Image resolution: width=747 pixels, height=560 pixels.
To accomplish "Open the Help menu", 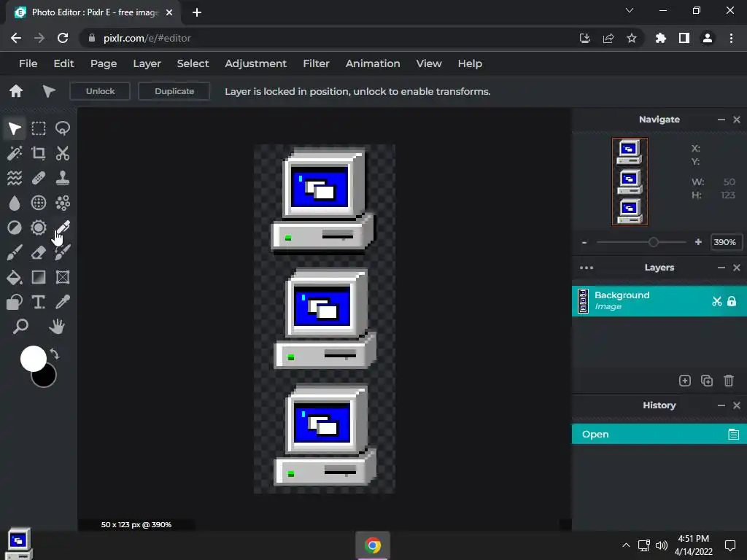I will (x=470, y=63).
